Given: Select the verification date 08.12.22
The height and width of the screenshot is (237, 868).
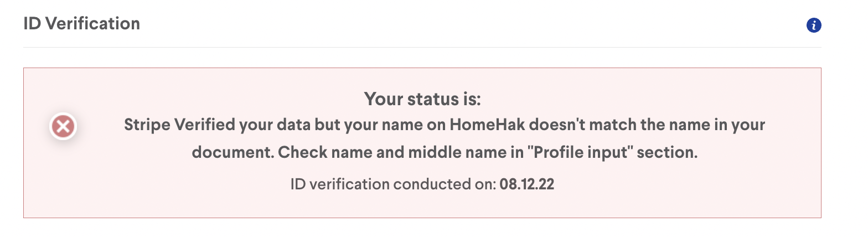Looking at the screenshot, I should [526, 184].
